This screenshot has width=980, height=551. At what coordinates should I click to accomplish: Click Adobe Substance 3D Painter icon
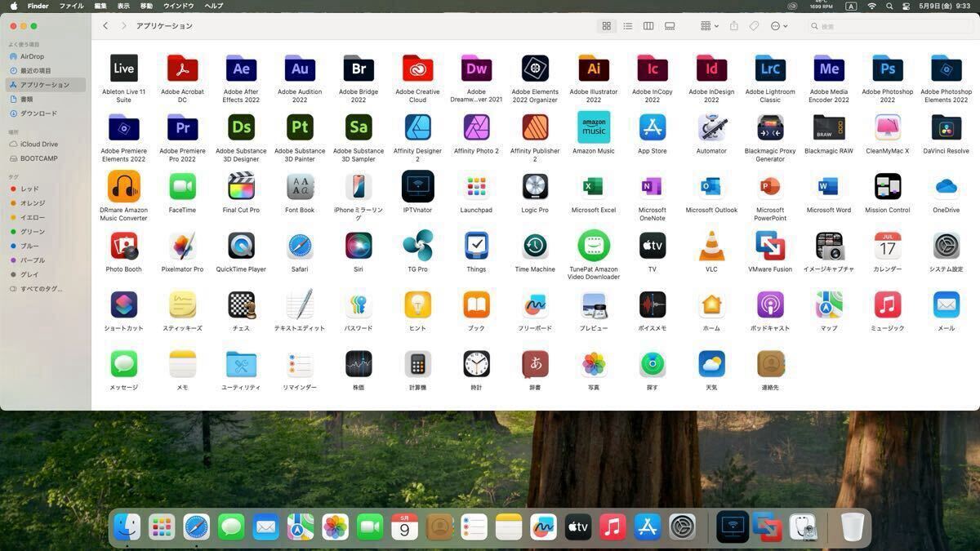[300, 128]
